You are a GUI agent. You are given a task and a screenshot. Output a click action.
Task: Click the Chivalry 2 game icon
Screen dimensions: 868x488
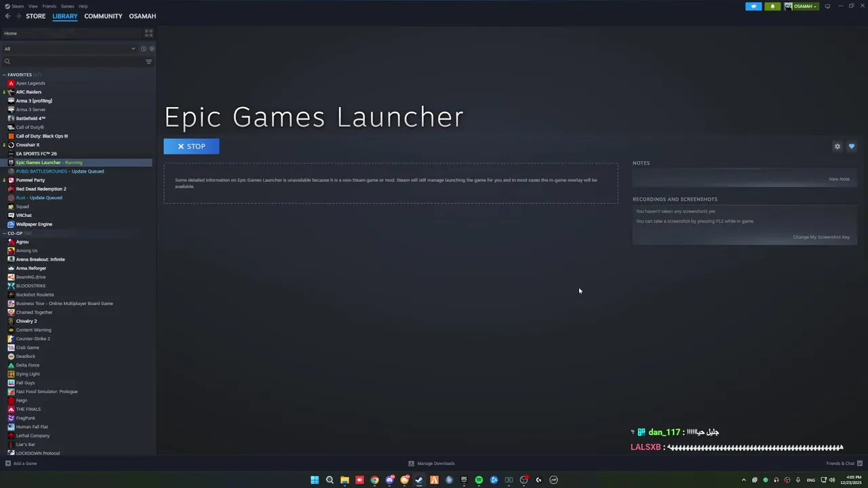click(11, 321)
